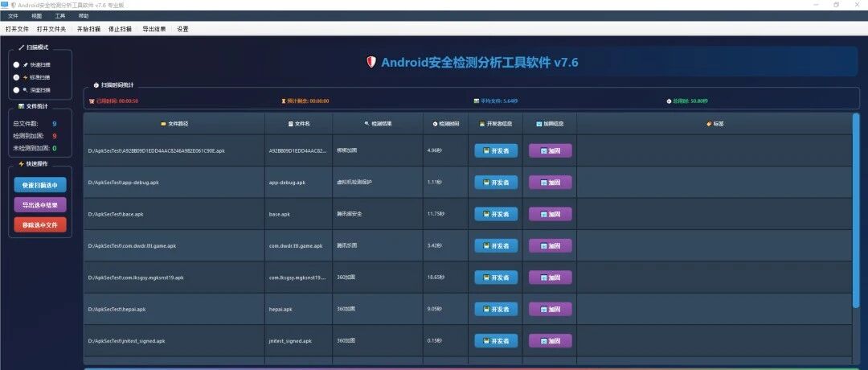The image size is (868, 370).
Task: Click the 总用时: 50.80秒 statistic
Action: point(687,101)
